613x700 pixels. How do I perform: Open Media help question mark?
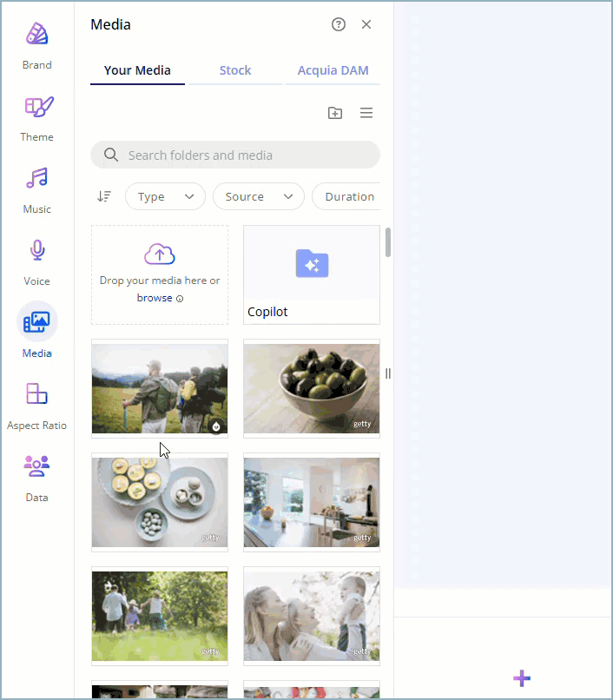click(x=339, y=24)
